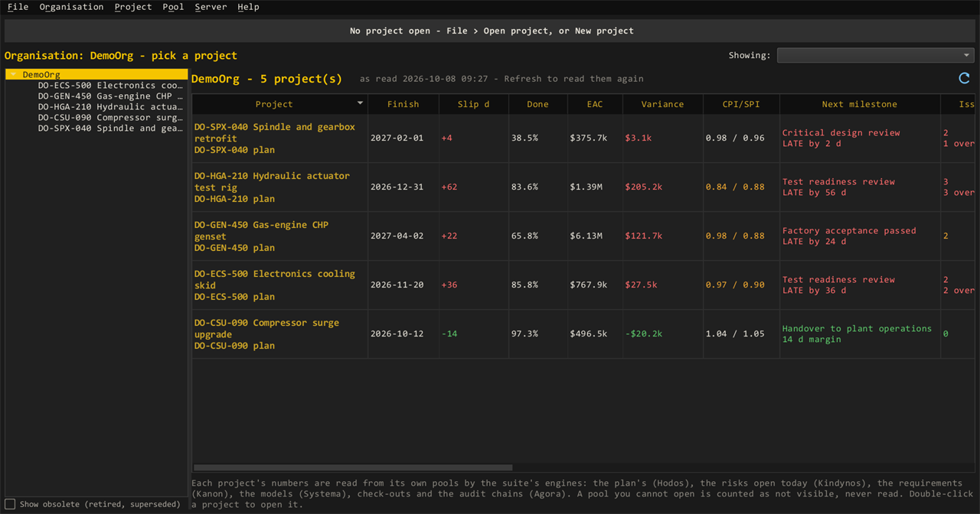The height and width of the screenshot is (514, 980).
Task: Click EAC value $1.39M
Action: tap(586, 187)
